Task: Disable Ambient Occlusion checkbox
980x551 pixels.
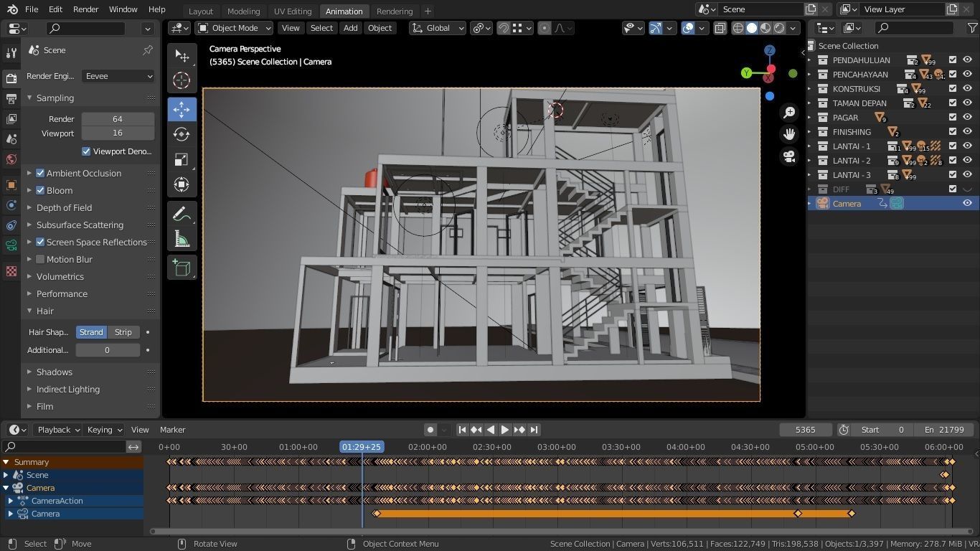Action: point(40,173)
